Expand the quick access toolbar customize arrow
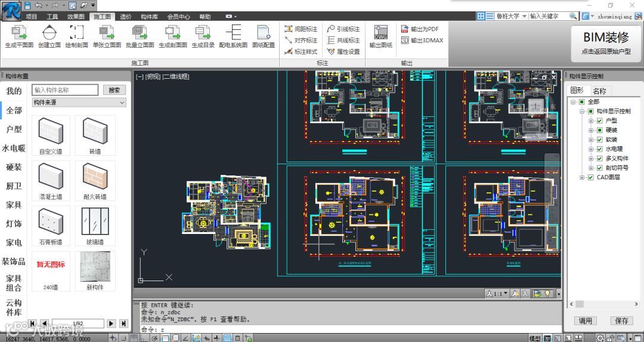The width and height of the screenshot is (644, 342). 93,5
